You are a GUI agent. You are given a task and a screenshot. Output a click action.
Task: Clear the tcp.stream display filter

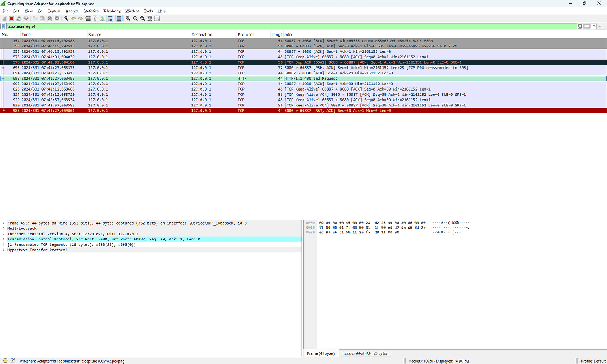tap(580, 26)
